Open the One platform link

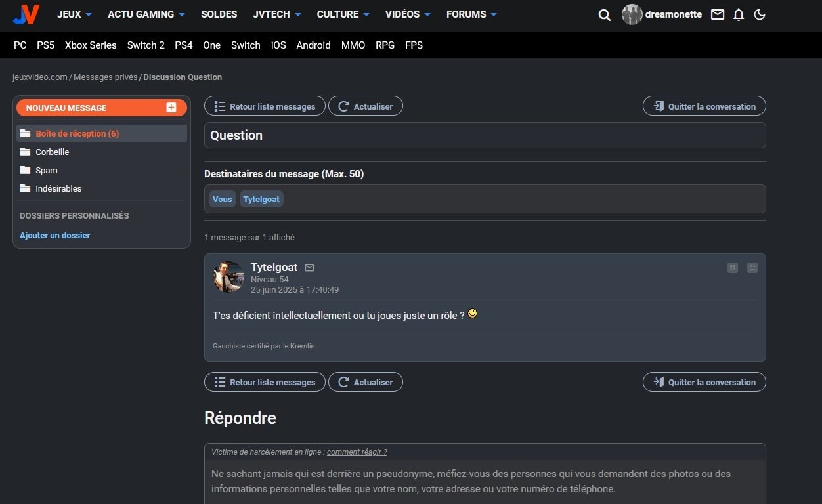[x=212, y=45]
